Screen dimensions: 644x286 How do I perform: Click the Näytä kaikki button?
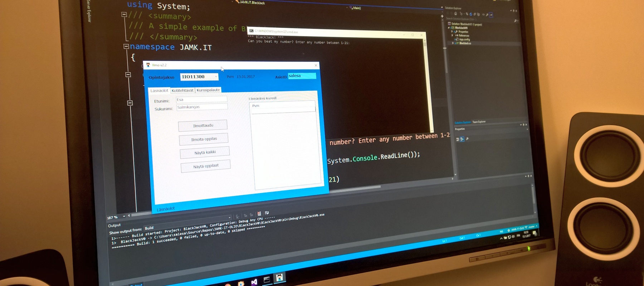point(205,153)
